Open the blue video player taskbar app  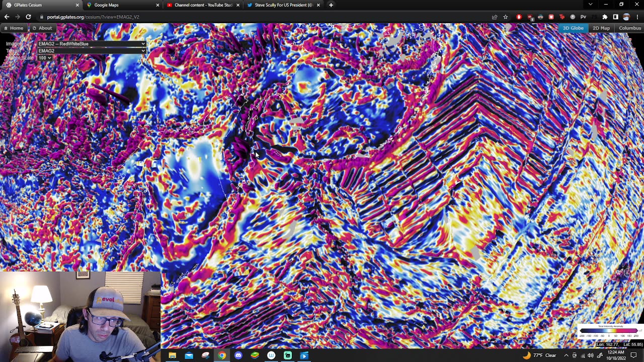pyautogui.click(x=304, y=355)
